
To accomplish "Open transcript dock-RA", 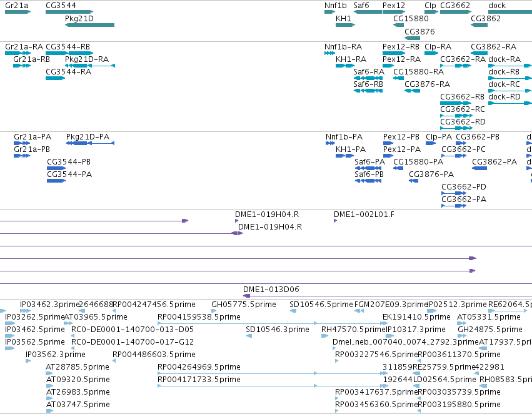I will point(510,66).
